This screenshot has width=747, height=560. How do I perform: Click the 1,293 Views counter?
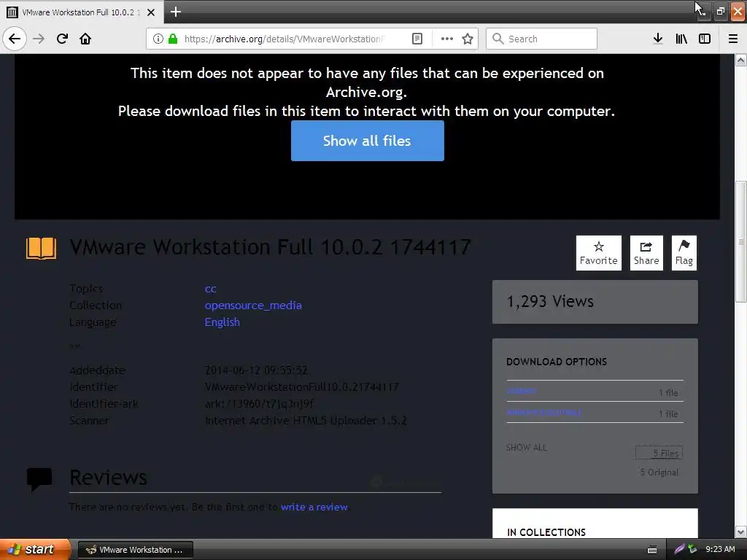pyautogui.click(x=550, y=301)
